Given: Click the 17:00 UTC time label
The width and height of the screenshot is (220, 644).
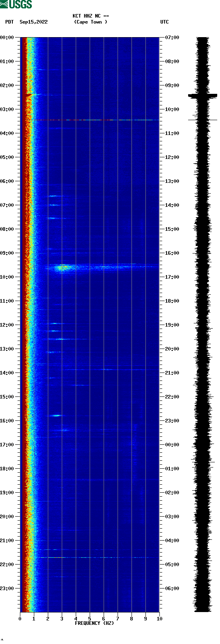Looking at the screenshot, I should [172, 277].
